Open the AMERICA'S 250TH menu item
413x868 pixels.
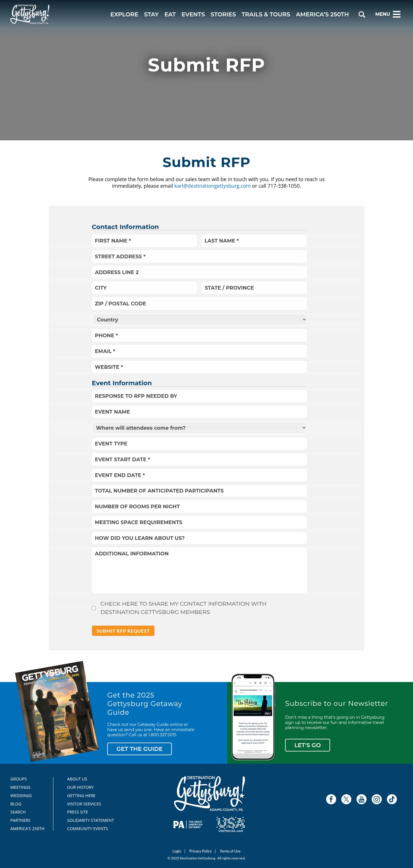pyautogui.click(x=322, y=14)
